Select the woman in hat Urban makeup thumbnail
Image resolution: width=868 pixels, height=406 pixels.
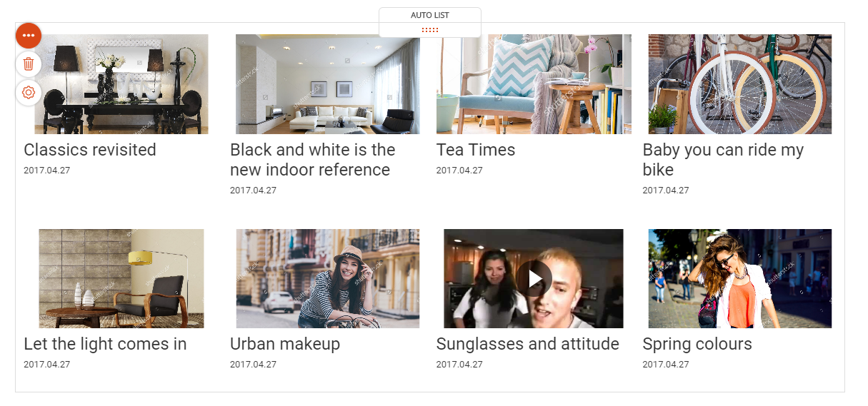(x=328, y=278)
